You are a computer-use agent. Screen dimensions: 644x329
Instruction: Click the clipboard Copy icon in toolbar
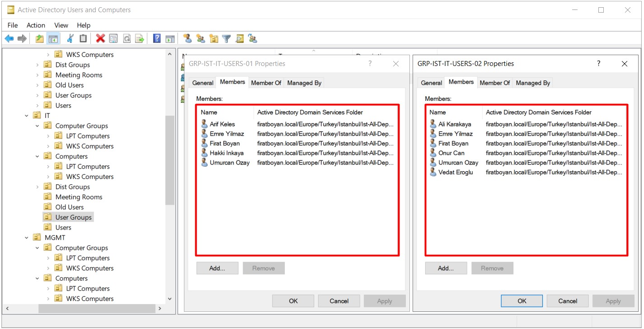click(83, 39)
